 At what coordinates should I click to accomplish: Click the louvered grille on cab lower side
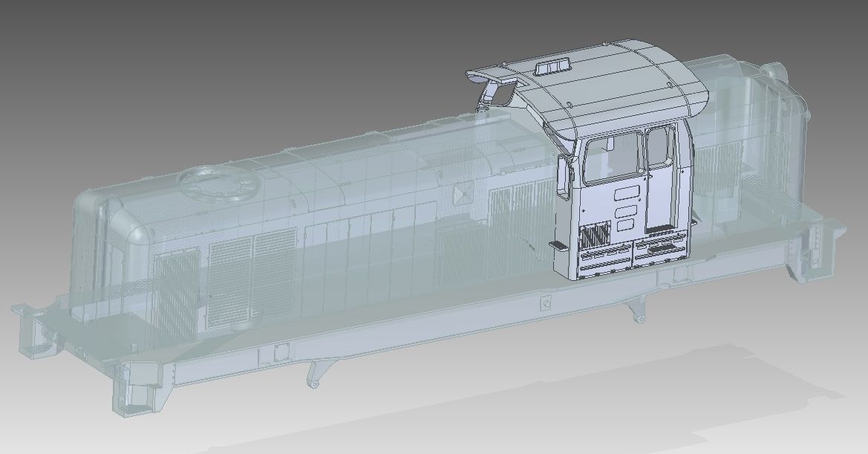[x=593, y=237]
